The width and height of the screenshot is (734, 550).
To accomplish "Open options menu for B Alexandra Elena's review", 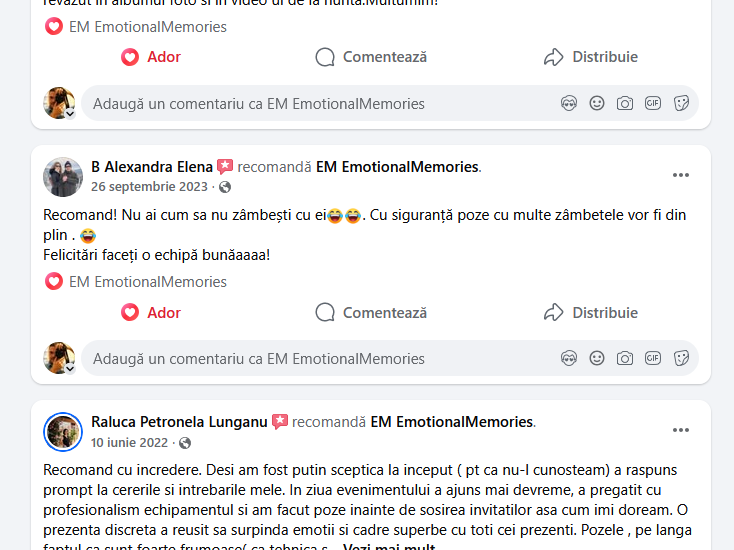I will (681, 175).
